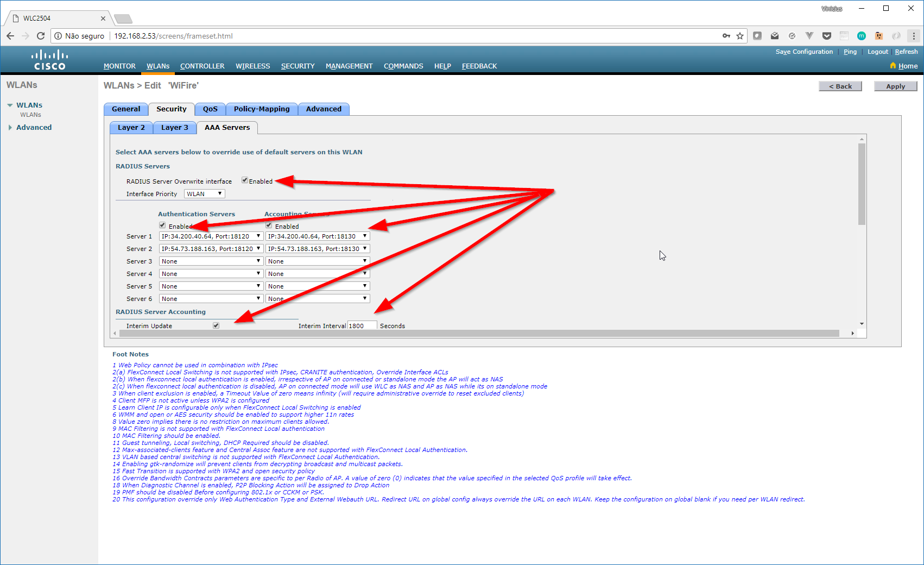Open a new browser tab
924x565 pixels.
click(x=123, y=19)
